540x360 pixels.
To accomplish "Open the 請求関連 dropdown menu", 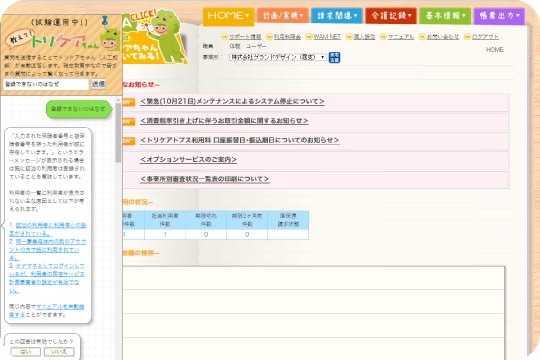I will coord(337,16).
